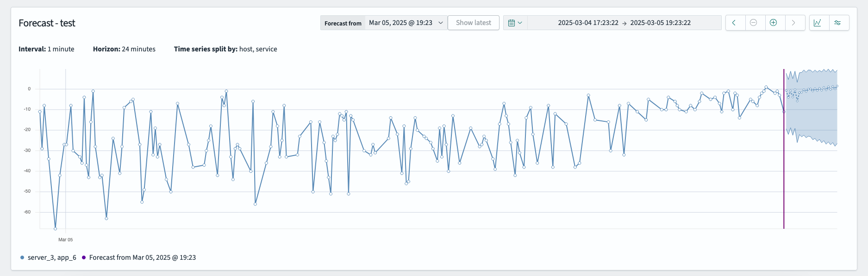Click the Show latest button
The image size is (868, 276).
473,23
